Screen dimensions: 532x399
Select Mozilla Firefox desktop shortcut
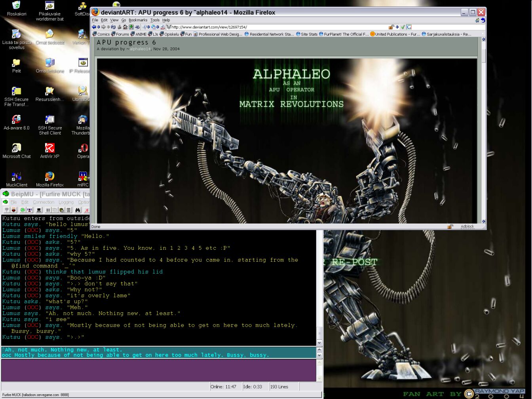tap(50, 179)
